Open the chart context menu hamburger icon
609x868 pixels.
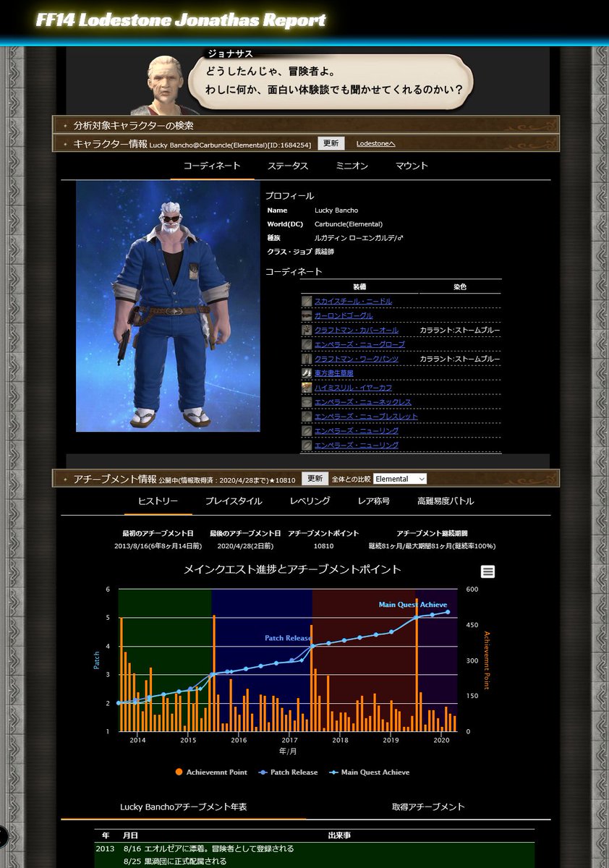tap(488, 571)
